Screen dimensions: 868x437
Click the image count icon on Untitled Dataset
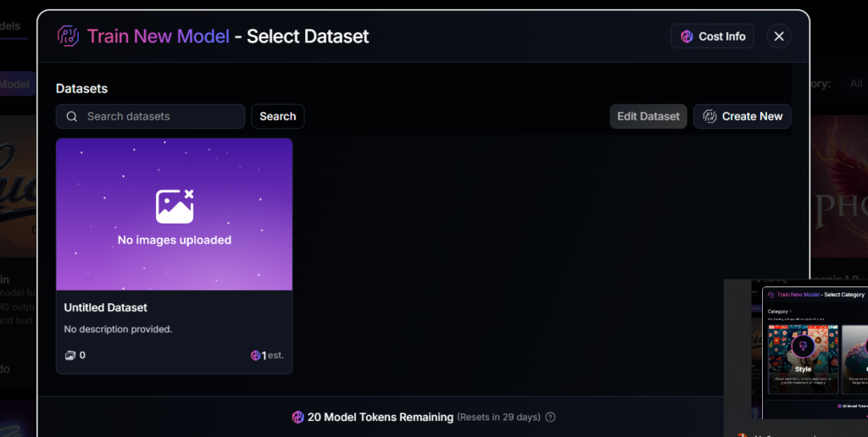[x=70, y=356]
